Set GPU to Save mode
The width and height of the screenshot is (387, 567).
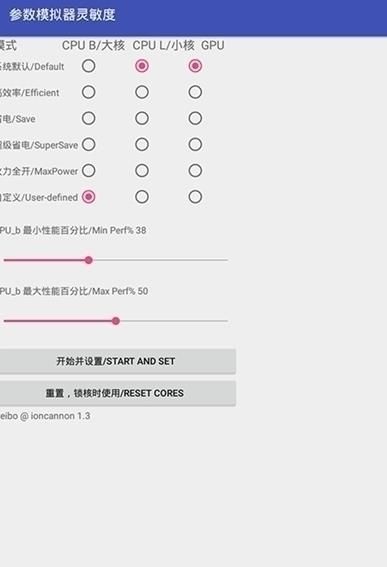coord(195,118)
